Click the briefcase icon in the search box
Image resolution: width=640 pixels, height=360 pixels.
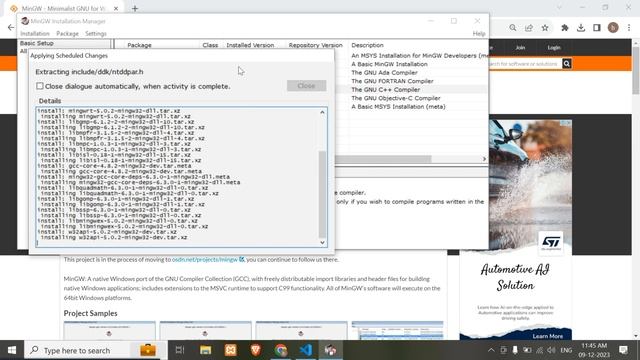click(x=148, y=350)
